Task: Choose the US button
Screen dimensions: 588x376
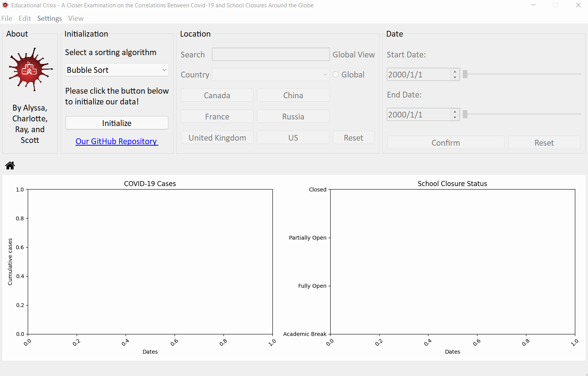Action: coord(293,138)
